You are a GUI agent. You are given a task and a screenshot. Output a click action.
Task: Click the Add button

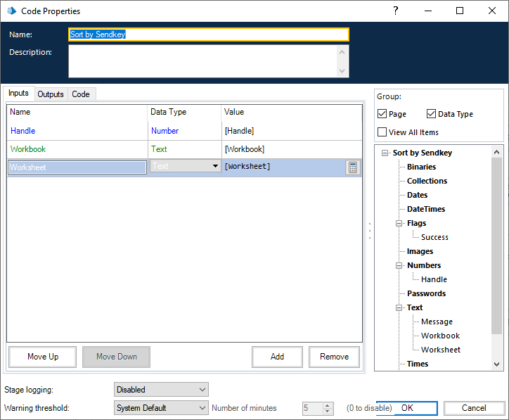coord(277,357)
